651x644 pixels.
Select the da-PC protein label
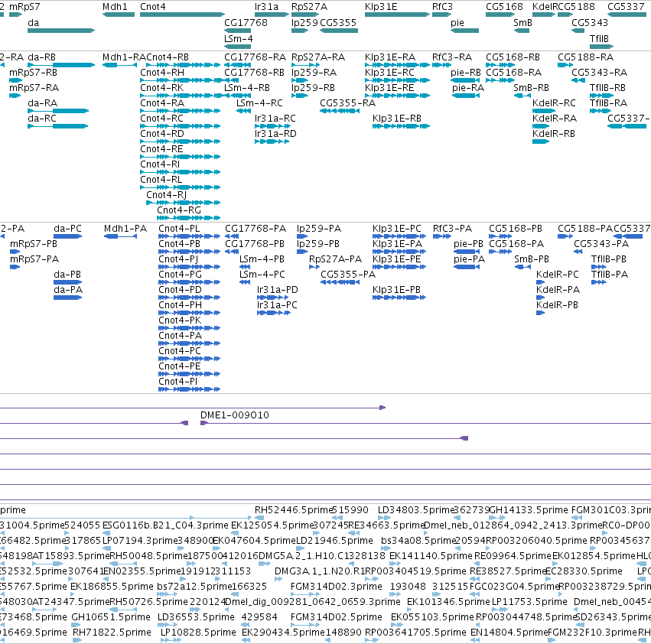(67, 229)
